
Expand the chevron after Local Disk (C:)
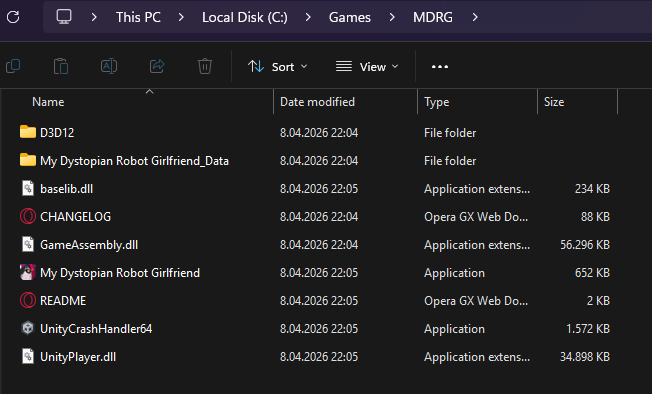308,17
